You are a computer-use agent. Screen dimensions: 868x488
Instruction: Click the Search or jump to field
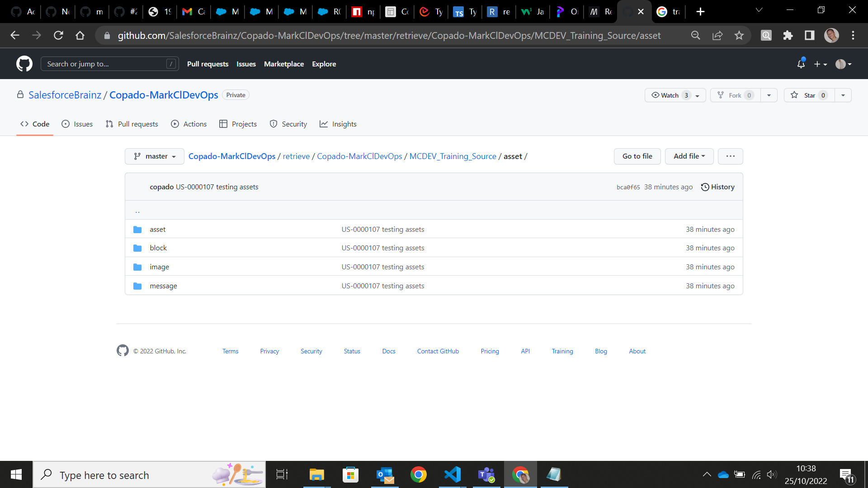click(109, 64)
